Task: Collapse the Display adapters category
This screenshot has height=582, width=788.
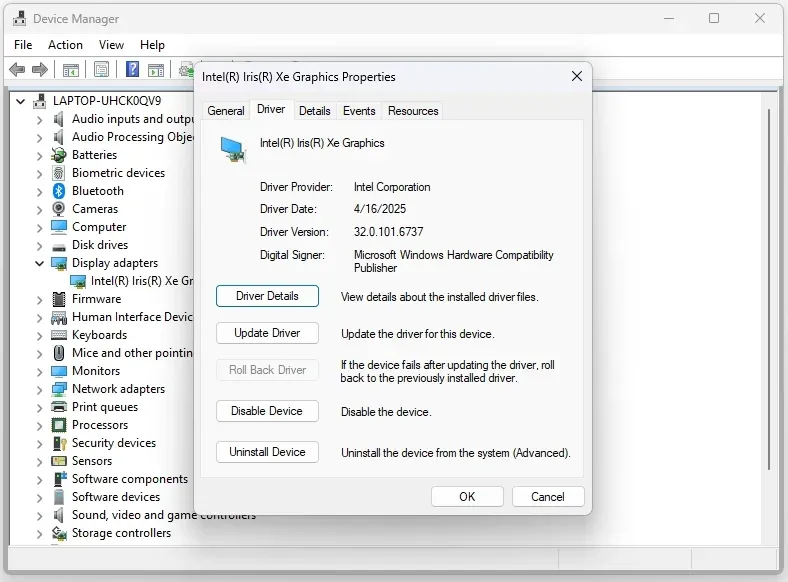Action: [40, 263]
